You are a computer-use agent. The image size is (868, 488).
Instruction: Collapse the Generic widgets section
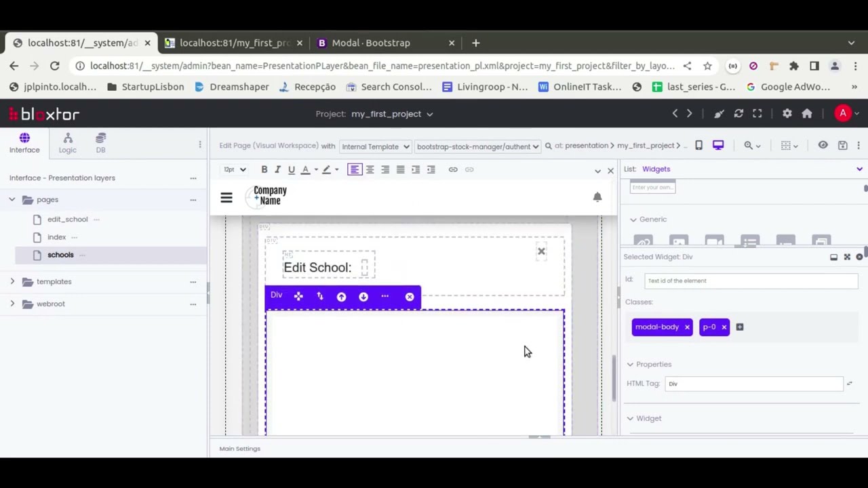click(633, 220)
